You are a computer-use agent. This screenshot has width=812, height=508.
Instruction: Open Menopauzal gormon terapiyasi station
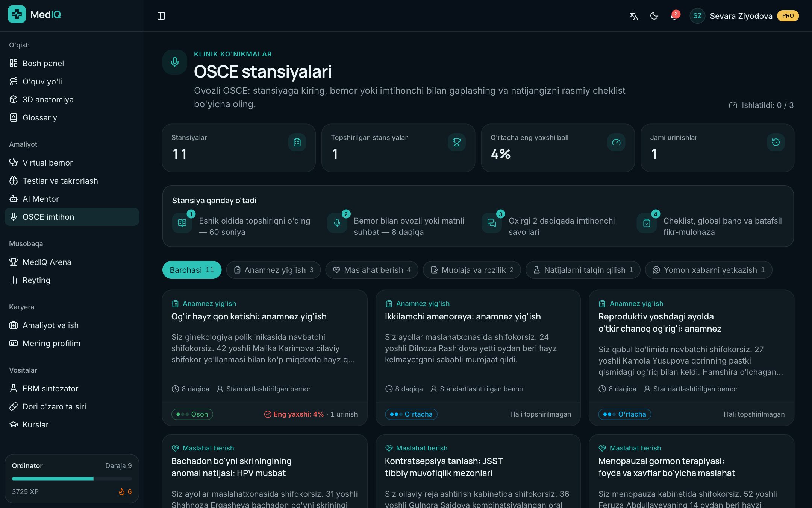691,471
